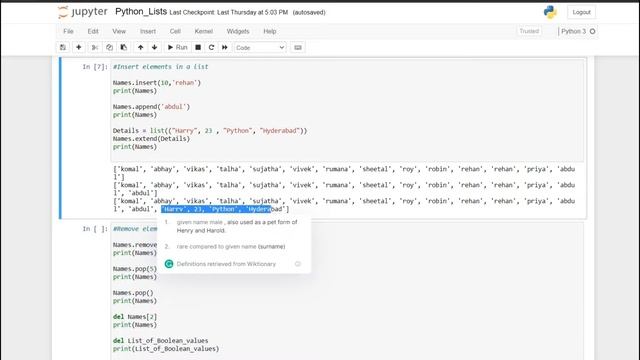Screen dimensions: 640x360
Task: Click inside the Insert elements code cell
Action: pos(347,111)
